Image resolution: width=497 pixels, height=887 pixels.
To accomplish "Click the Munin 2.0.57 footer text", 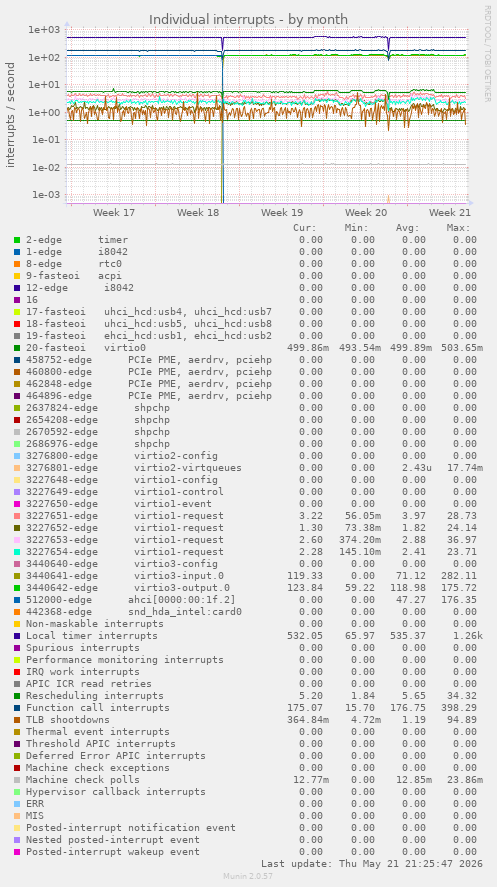I will coord(248,876).
